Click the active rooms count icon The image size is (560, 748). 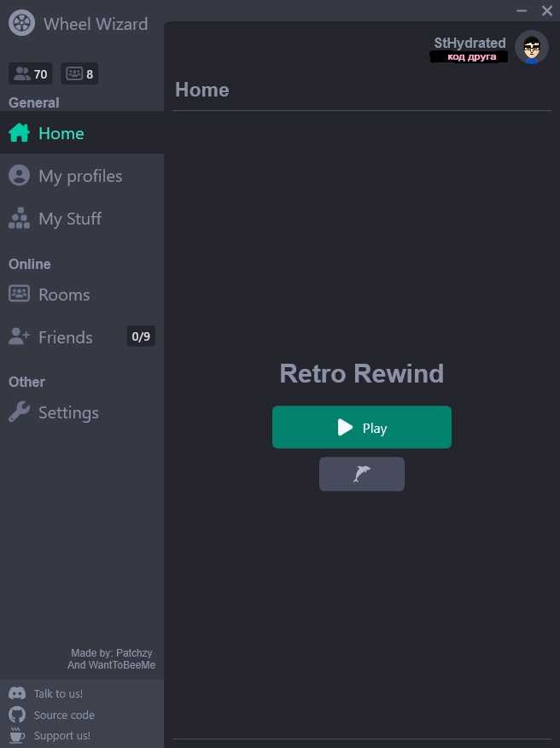[x=74, y=74]
